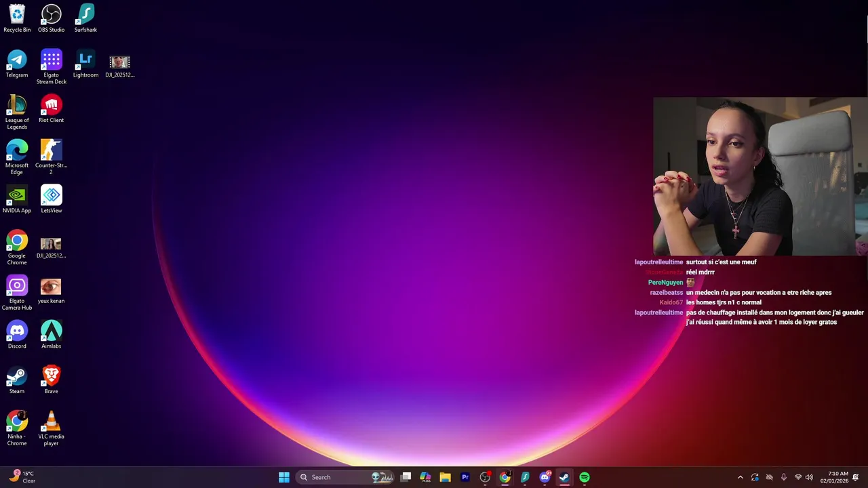Select the Elgato Stream Deck shortcut
Screen dimensions: 868x488
pyautogui.click(x=52, y=66)
